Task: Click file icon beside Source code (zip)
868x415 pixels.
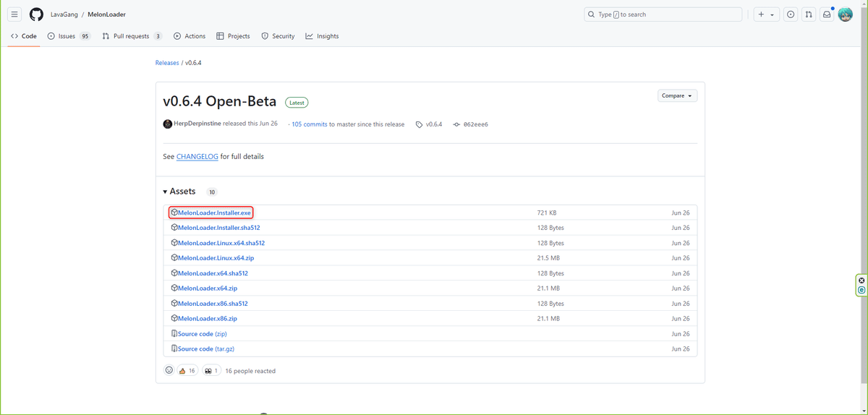Action: click(x=174, y=333)
